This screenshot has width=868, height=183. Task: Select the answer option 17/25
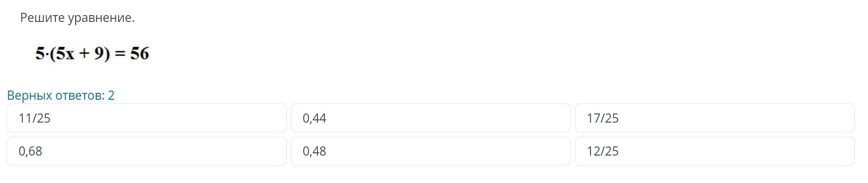coord(715,118)
